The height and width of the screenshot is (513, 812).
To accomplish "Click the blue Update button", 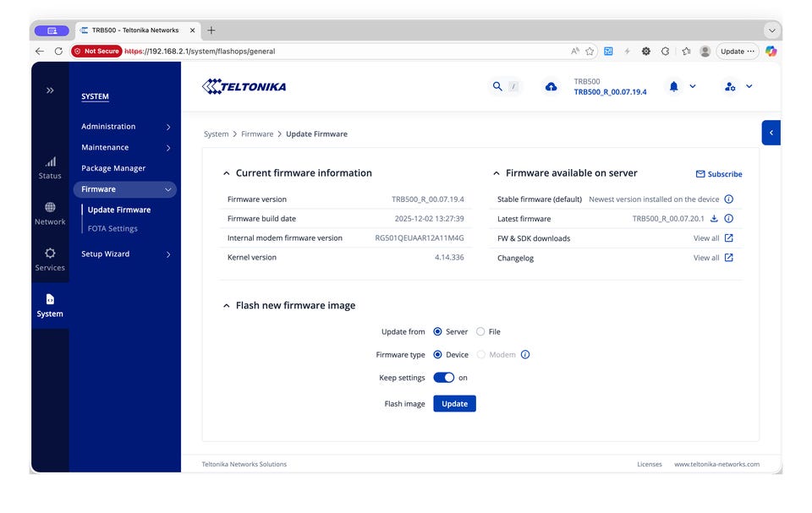I will coord(455,404).
